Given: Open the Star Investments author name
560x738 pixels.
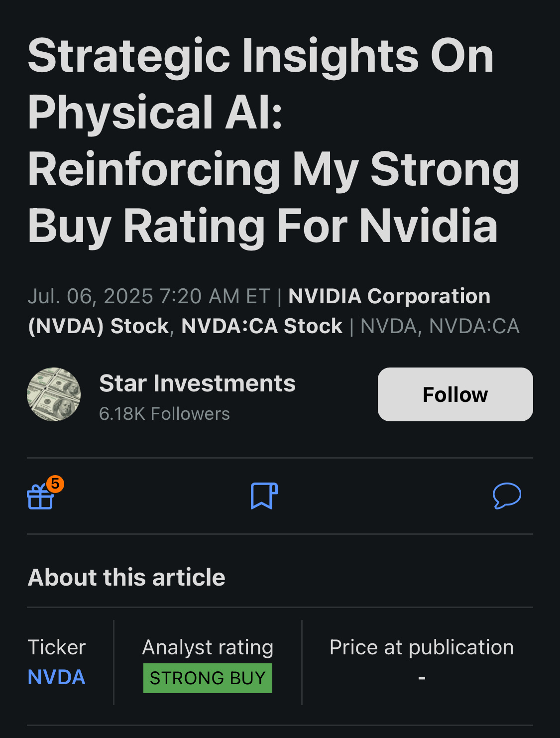Looking at the screenshot, I should 198,383.
